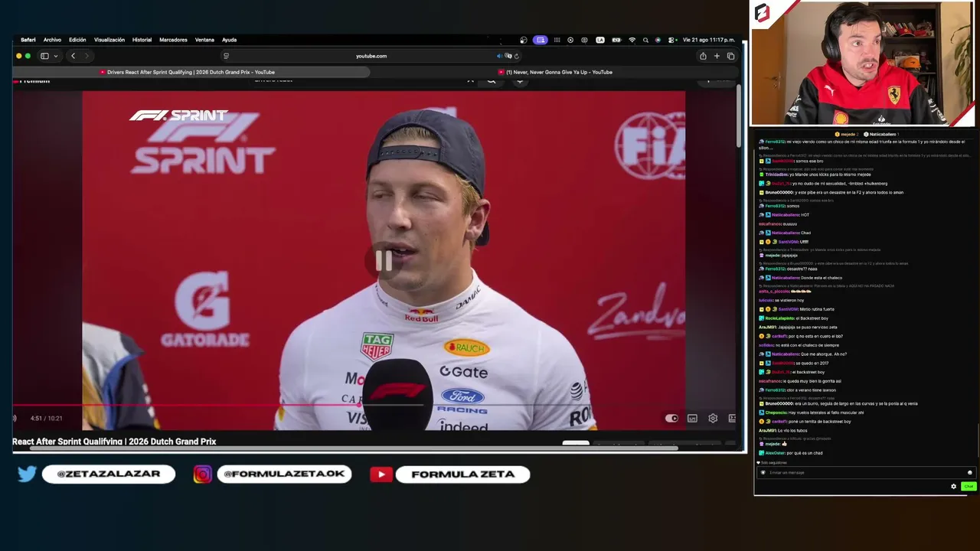980x551 pixels.
Task: Click chat message 'Le vio los tubos'
Action: click(x=791, y=431)
